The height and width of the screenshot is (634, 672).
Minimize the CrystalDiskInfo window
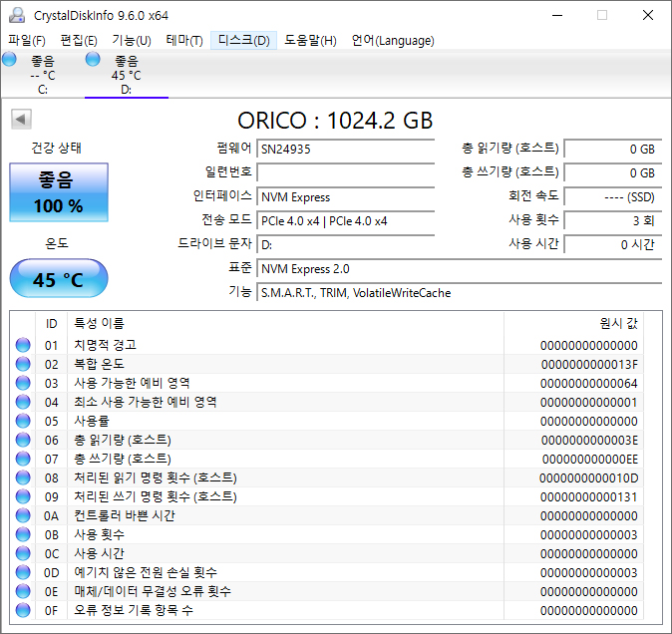tap(557, 15)
